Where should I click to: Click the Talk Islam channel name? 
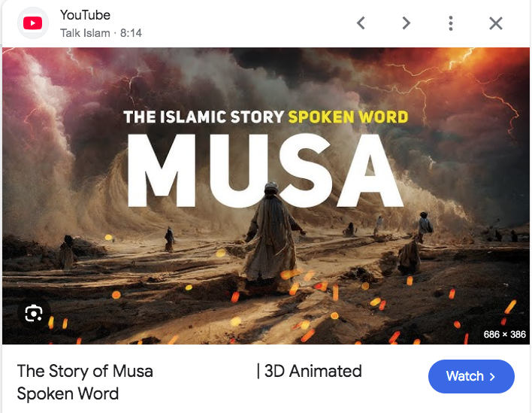[x=85, y=33]
